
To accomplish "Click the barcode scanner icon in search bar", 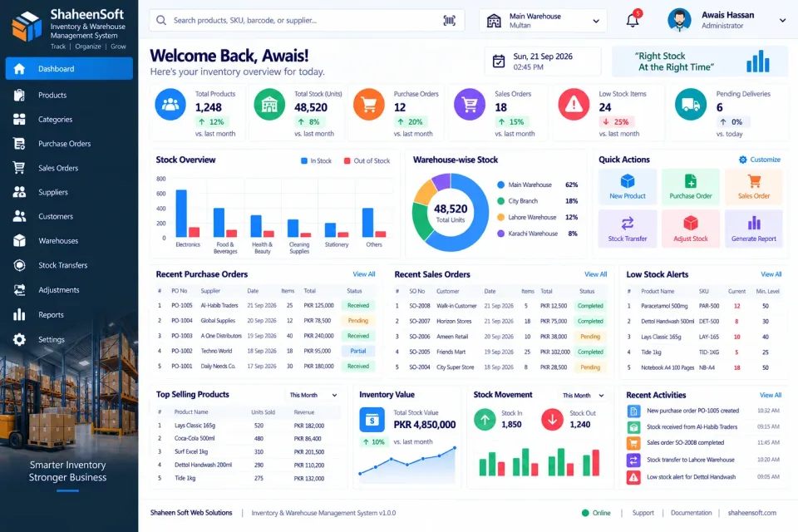I will tap(449, 20).
